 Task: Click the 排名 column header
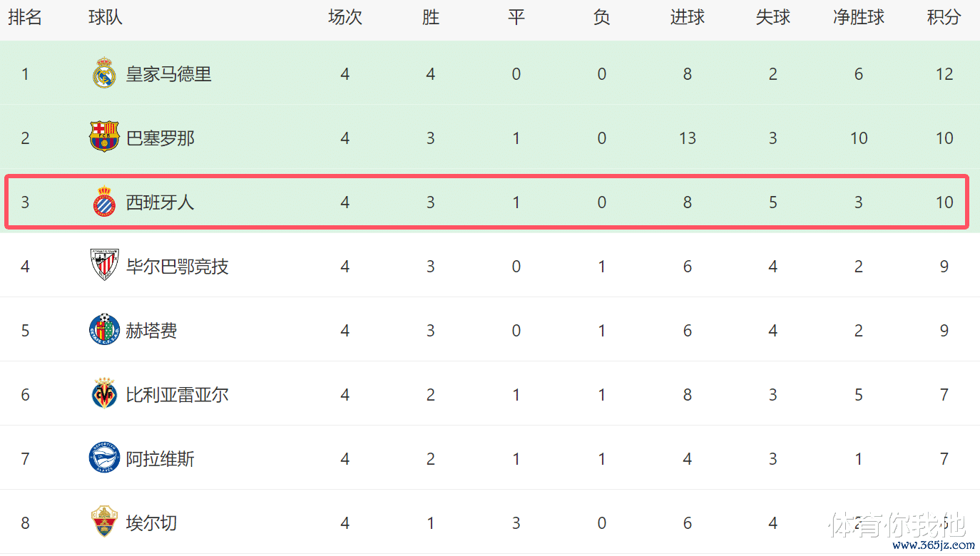(25, 18)
